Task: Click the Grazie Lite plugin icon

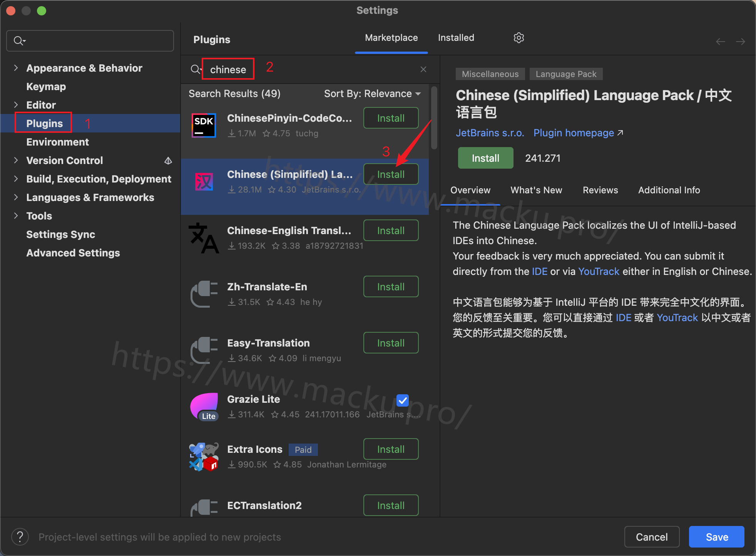Action: pyautogui.click(x=204, y=407)
